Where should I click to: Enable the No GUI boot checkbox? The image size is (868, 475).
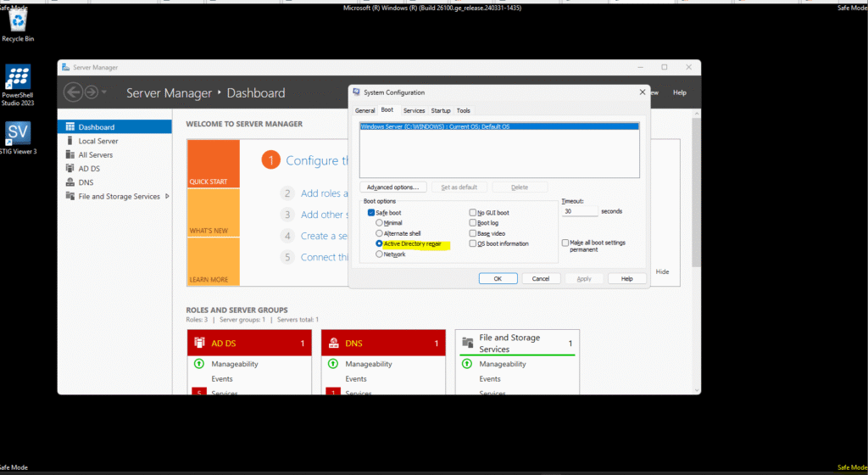(473, 212)
